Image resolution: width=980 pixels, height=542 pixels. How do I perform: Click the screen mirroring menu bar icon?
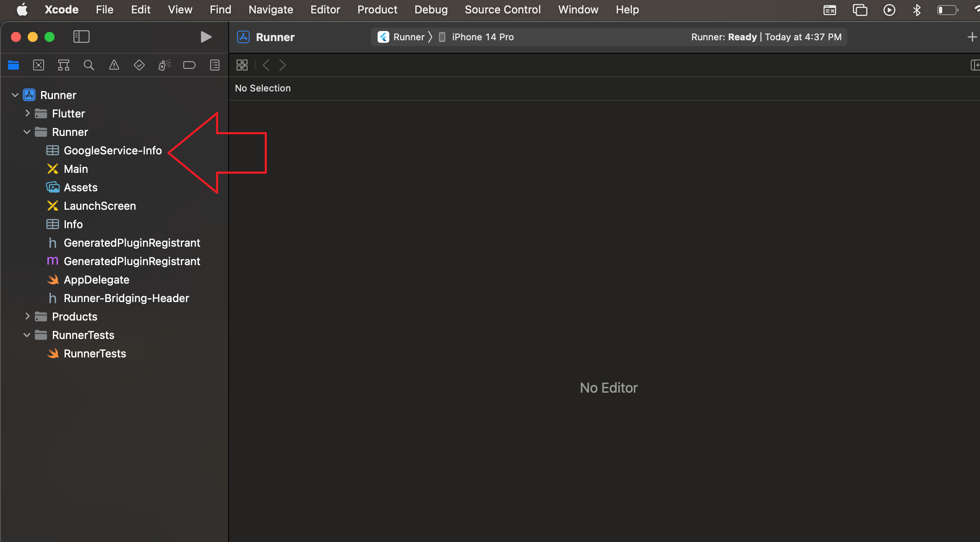(x=860, y=10)
